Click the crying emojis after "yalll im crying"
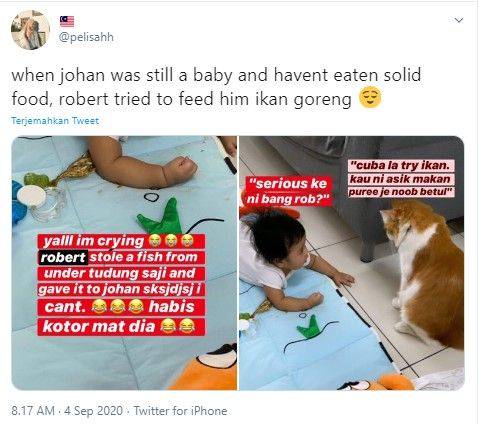479x424 pixels. [x=171, y=241]
